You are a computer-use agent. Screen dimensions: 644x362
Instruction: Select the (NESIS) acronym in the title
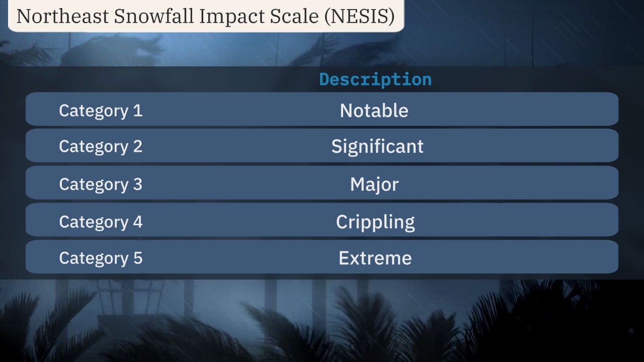(359, 16)
